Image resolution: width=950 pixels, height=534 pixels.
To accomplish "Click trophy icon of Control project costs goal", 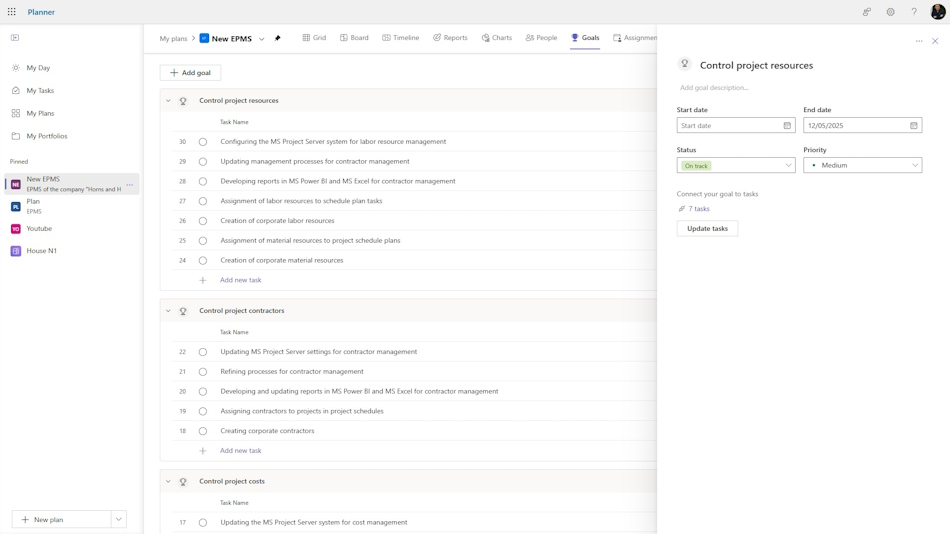I will pos(183,482).
